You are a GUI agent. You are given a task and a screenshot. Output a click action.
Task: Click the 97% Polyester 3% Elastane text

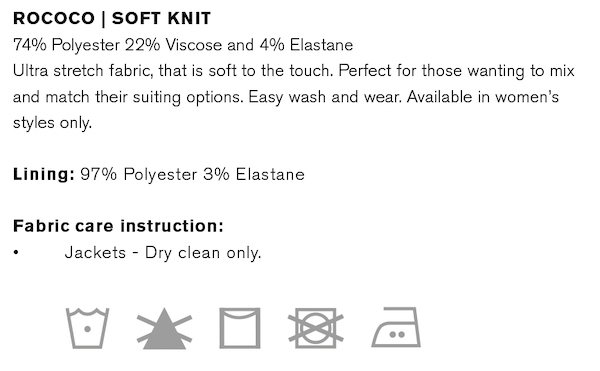[192, 174]
